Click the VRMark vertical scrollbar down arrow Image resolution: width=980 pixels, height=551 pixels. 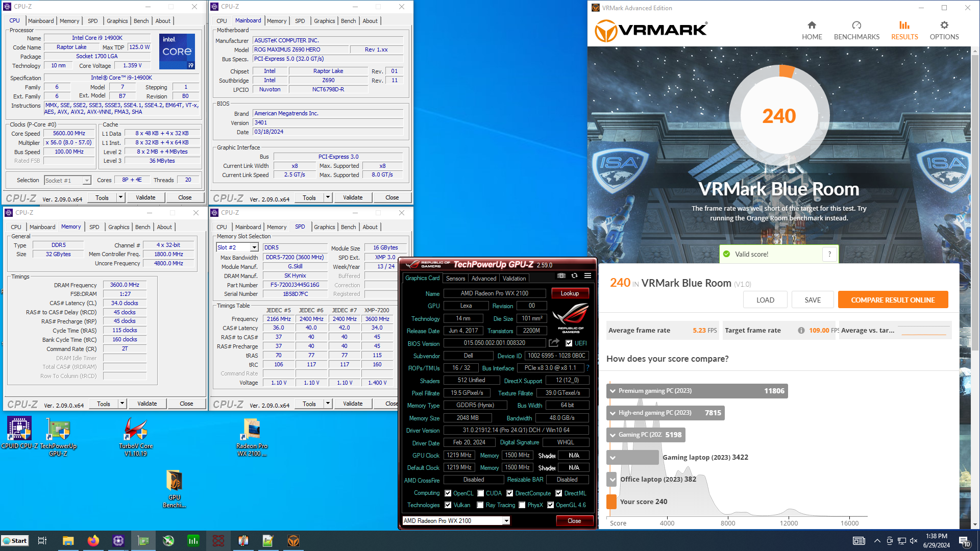975,524
